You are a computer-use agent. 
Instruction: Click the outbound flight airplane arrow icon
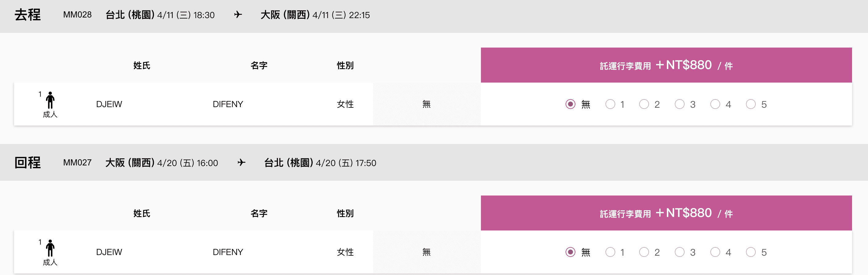click(x=238, y=14)
